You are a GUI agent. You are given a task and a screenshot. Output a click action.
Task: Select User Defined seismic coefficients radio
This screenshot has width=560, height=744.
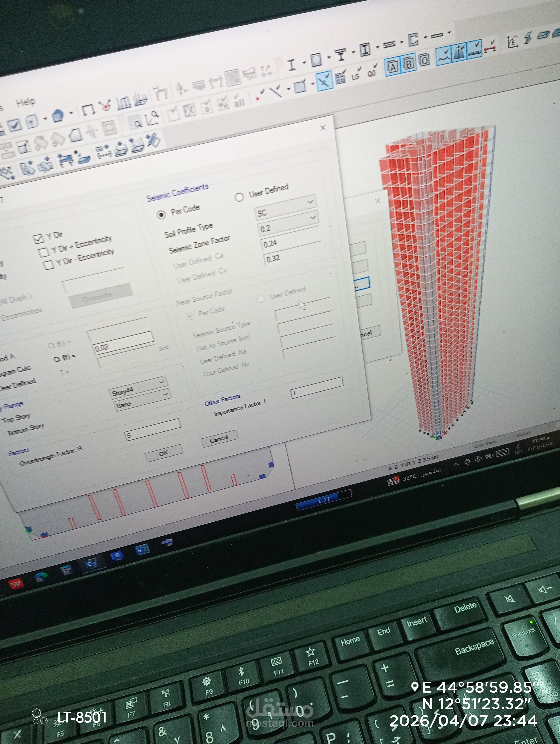click(x=239, y=197)
